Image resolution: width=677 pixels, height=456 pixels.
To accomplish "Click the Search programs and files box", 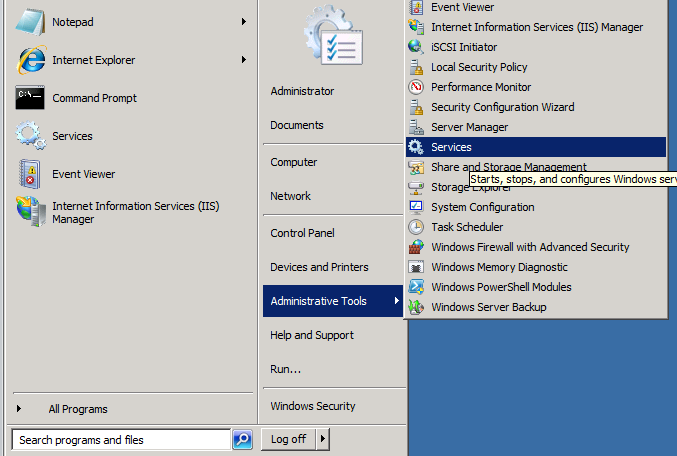I will 121,440.
